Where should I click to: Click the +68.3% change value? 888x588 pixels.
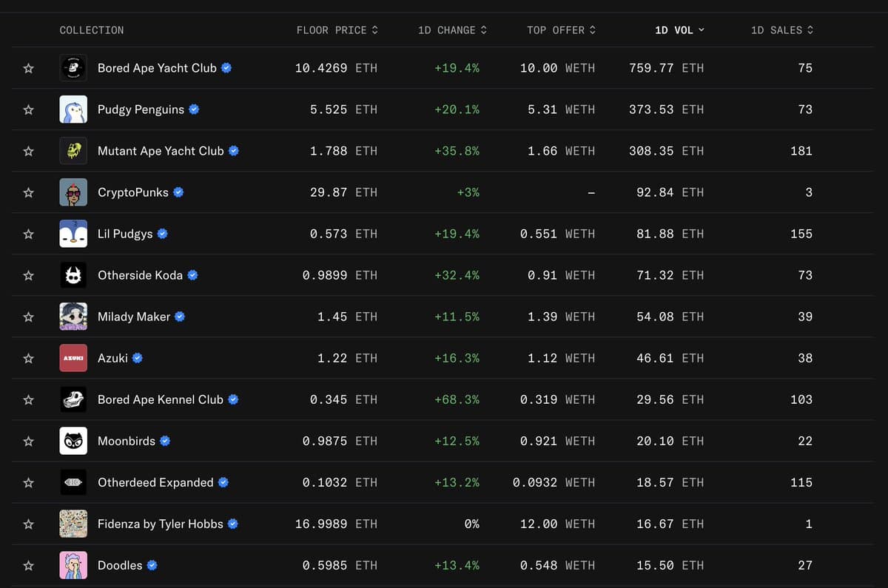pyautogui.click(x=457, y=399)
